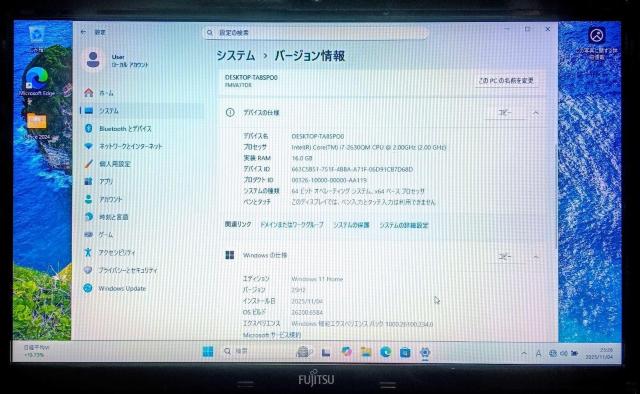Click the この写真に関する詳細情報 desktop icon
The image size is (640, 394).
tap(597, 43)
